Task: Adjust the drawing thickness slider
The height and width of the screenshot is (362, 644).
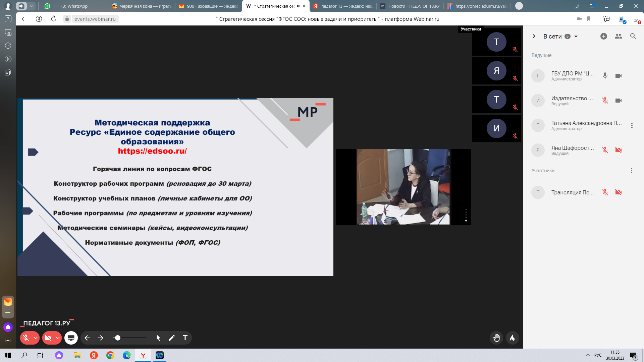Action: [118, 338]
